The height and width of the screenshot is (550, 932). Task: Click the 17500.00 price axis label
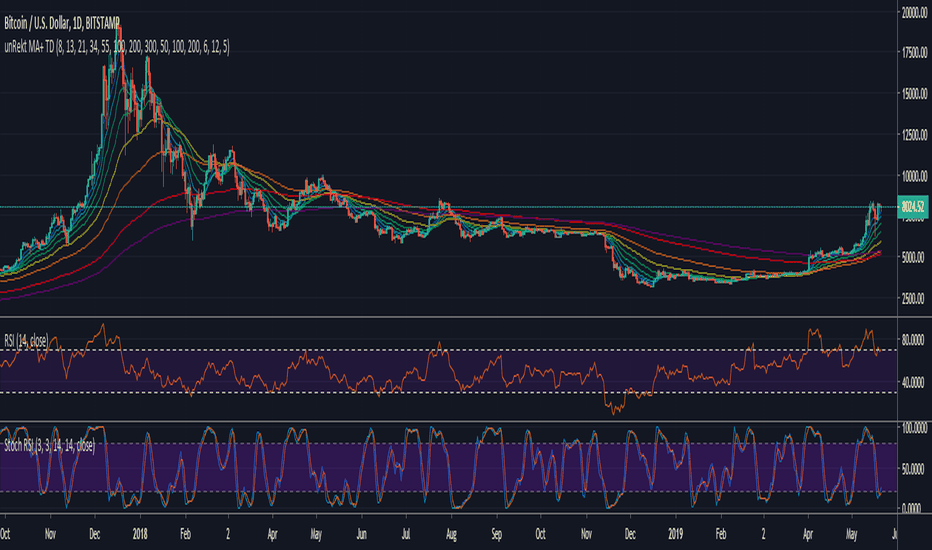(914, 53)
